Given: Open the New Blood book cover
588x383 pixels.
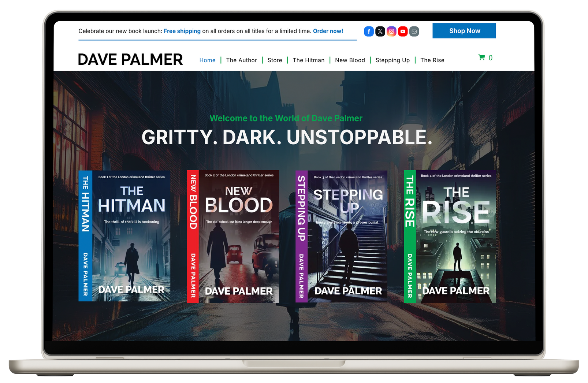Looking at the screenshot, I should tap(233, 236).
